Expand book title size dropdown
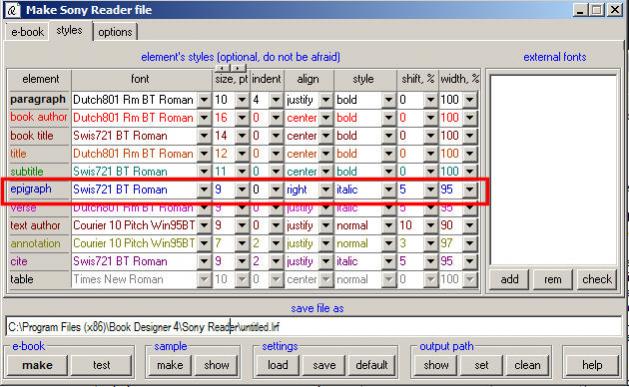629x387 pixels. click(242, 136)
